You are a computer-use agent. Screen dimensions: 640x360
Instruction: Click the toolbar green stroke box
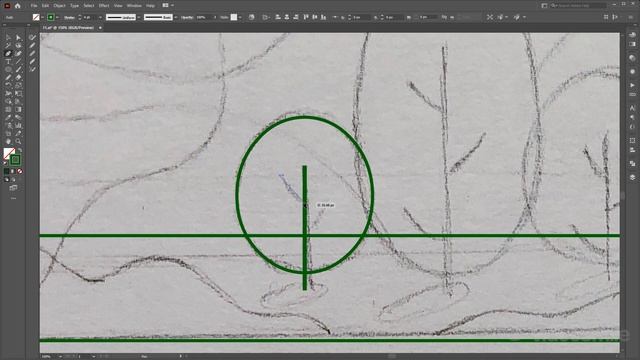15,160
